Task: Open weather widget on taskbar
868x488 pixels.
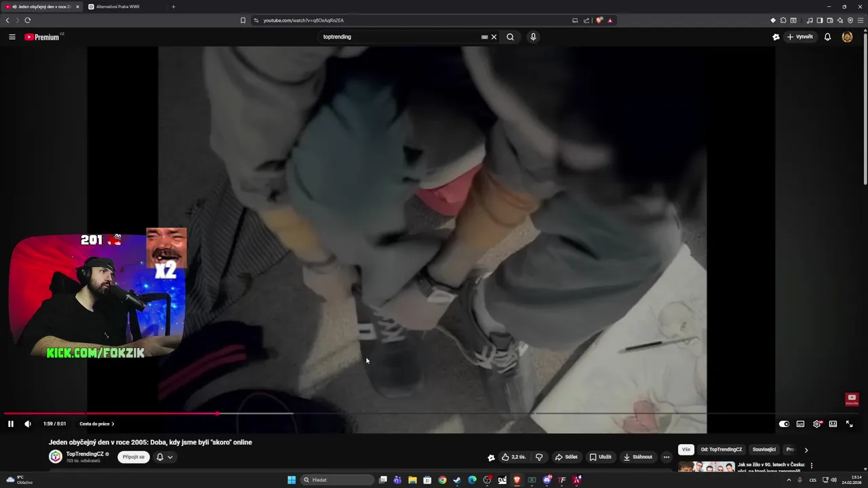Action: (19, 480)
